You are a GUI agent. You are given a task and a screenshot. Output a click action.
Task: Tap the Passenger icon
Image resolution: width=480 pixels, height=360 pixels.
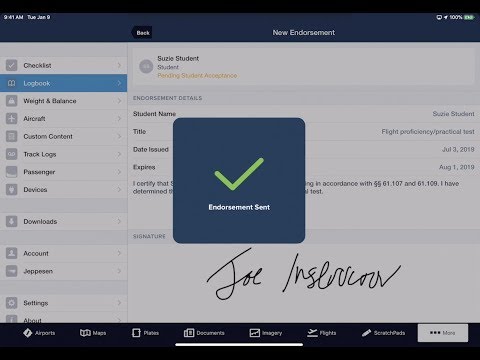[11, 172]
